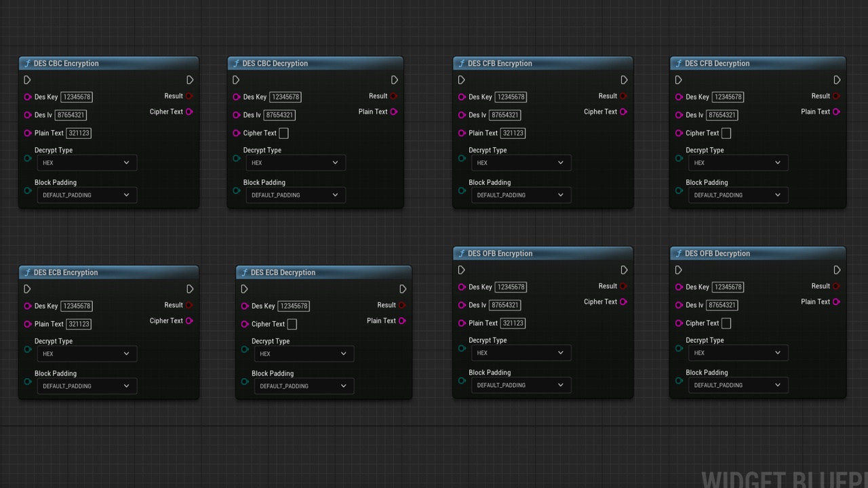Click empty Cipher Text field in DES ECB Decryption
Viewport: 868px width, 488px height.
point(292,324)
